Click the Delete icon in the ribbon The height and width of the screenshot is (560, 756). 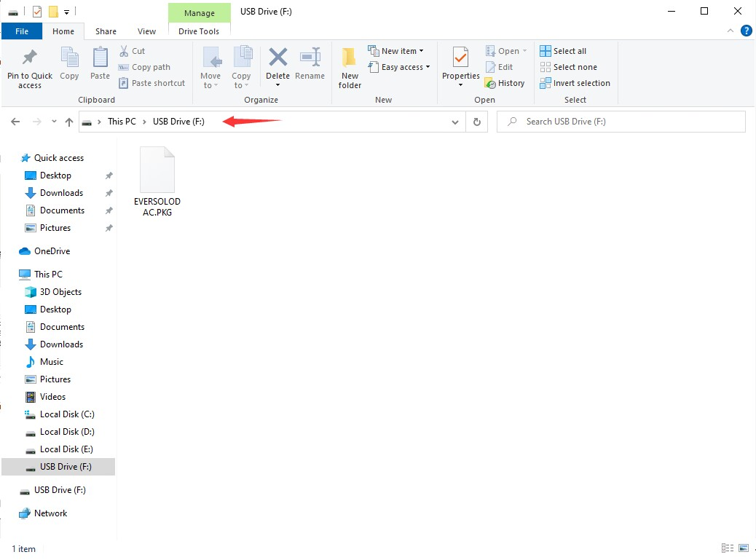[x=277, y=58]
